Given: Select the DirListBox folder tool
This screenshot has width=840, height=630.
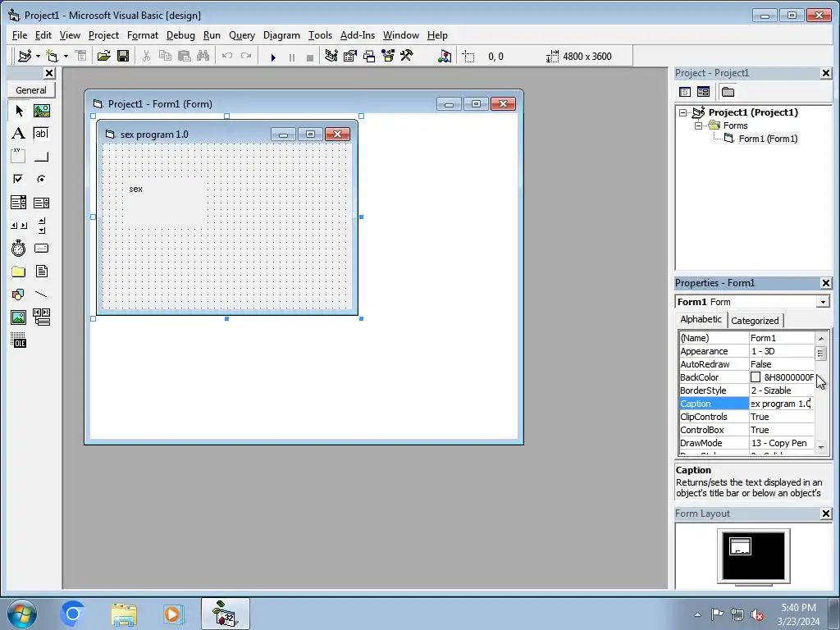Looking at the screenshot, I should tap(19, 272).
